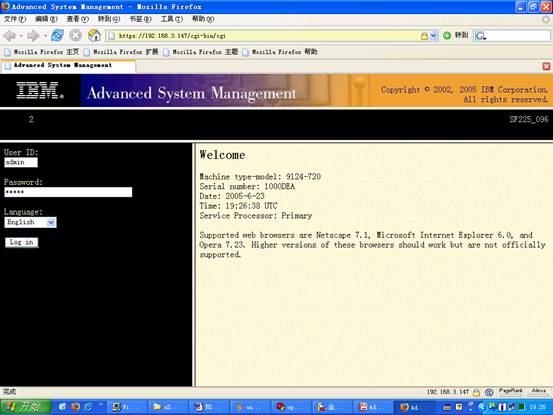
Task: Click the Alexa indicator in status bar
Action: coord(539,392)
